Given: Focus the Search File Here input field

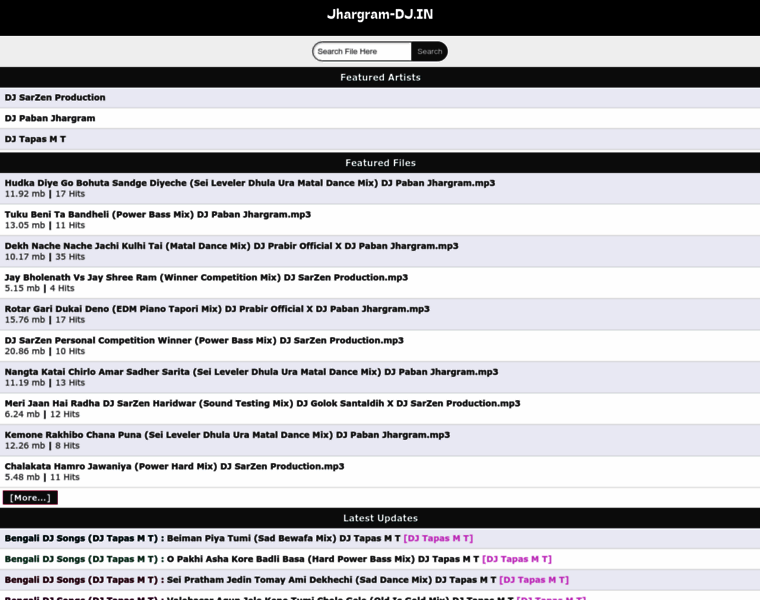Looking at the screenshot, I should (x=362, y=51).
